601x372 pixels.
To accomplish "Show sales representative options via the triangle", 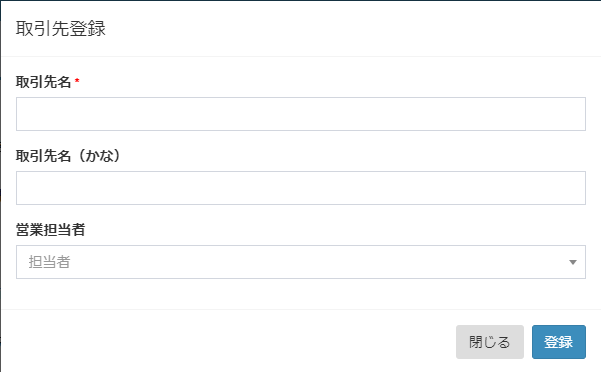I will pos(573,262).
